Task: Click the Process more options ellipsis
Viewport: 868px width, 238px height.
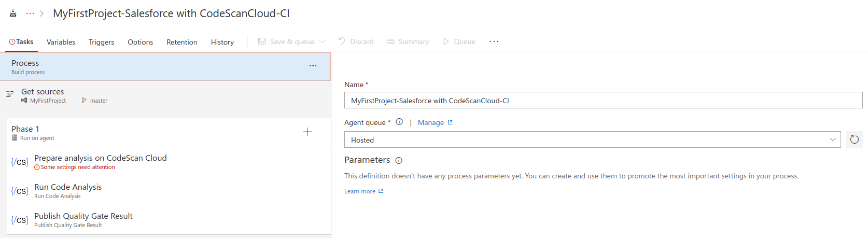Action: coord(313,66)
